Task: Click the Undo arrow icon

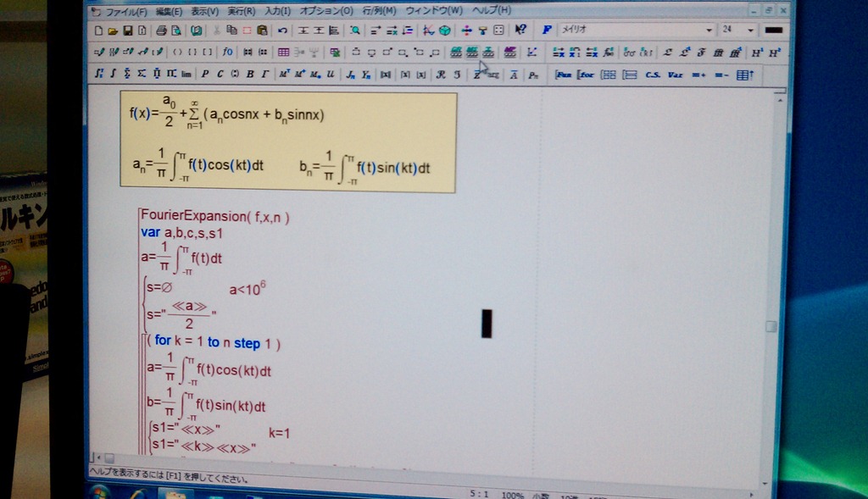Action: tap(282, 30)
